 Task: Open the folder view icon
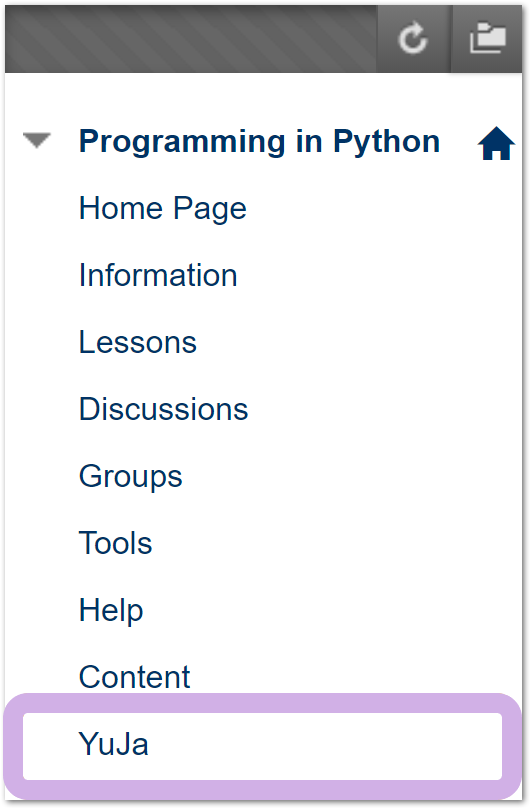(488, 38)
